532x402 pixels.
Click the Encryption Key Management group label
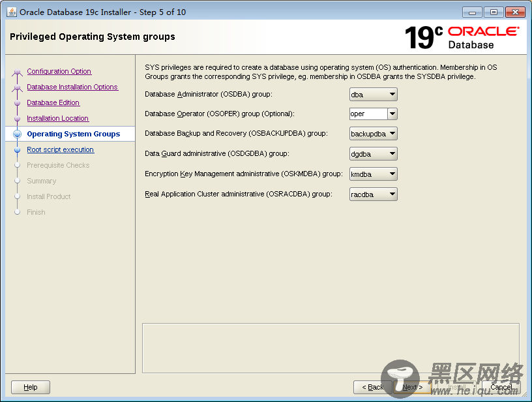244,174
